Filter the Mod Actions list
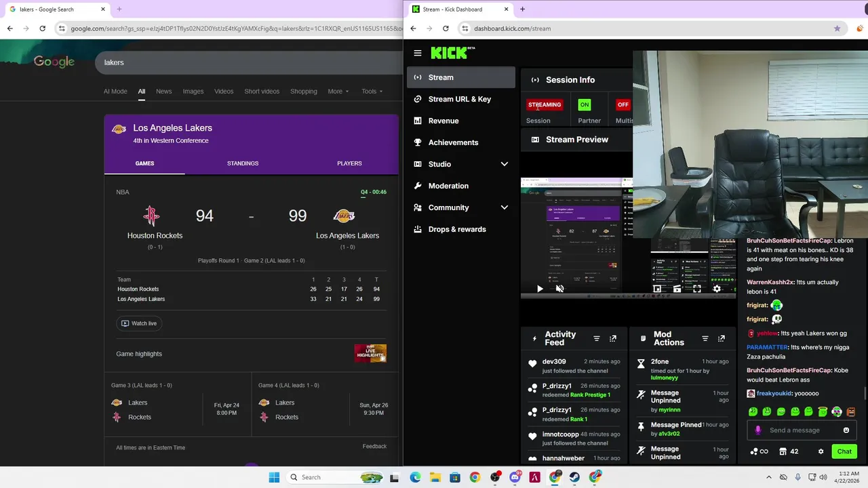 coord(705,338)
